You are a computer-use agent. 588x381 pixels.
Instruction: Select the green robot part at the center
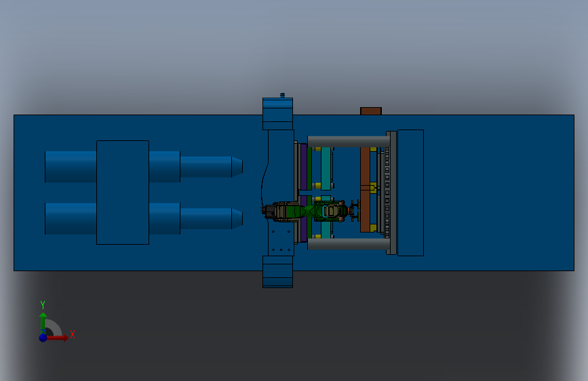pos(309,211)
